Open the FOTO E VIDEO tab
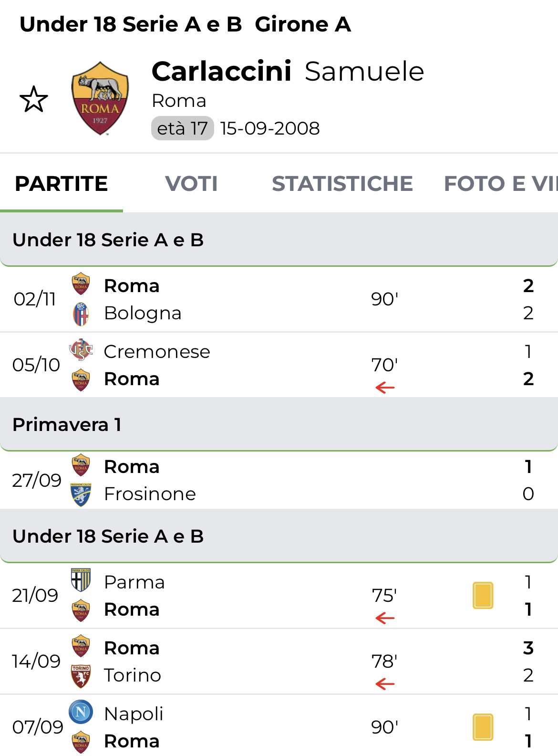 pyautogui.click(x=500, y=184)
